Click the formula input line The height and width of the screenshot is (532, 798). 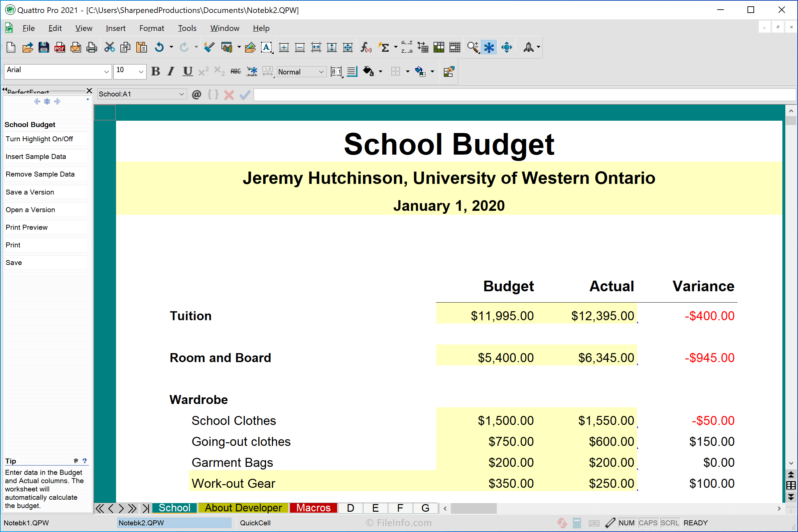coord(524,95)
